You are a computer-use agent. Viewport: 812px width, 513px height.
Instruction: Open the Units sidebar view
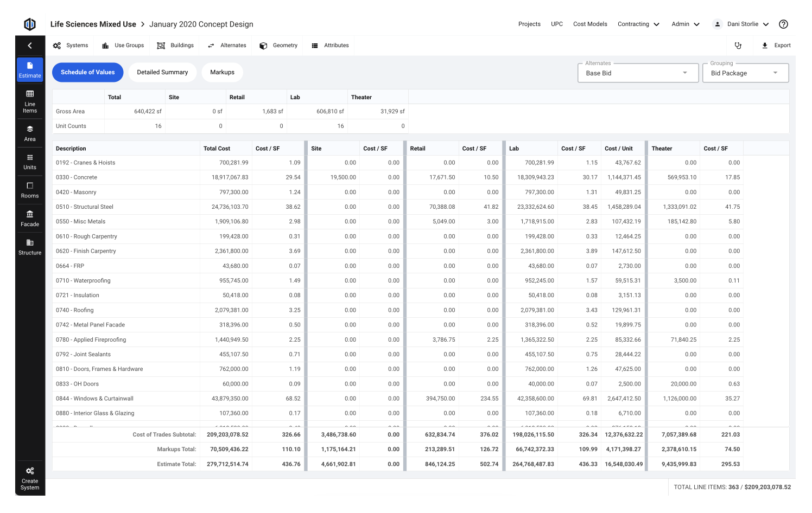(30, 162)
